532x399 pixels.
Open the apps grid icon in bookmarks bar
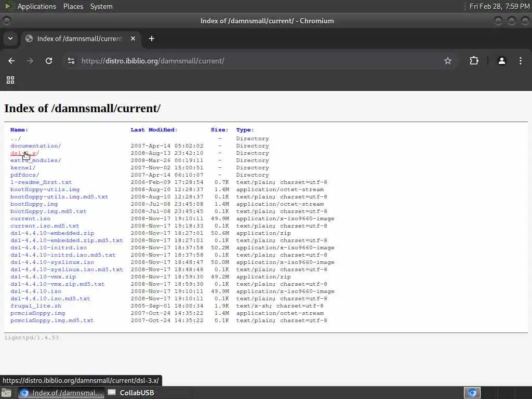[10, 80]
